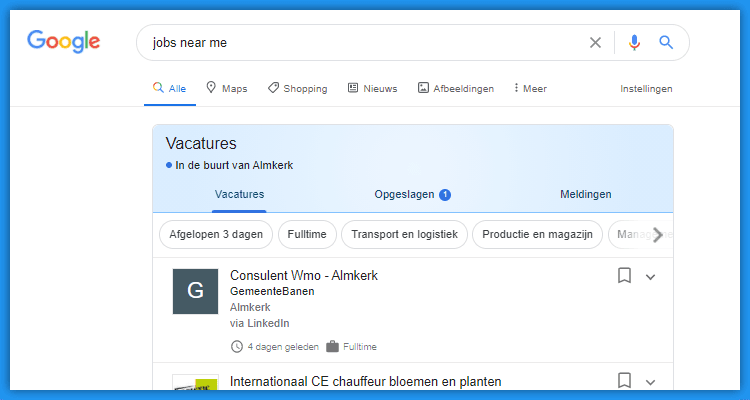Viewport: 750px width, 400px height.
Task: Click the blue search magnifier button
Action: [666, 42]
